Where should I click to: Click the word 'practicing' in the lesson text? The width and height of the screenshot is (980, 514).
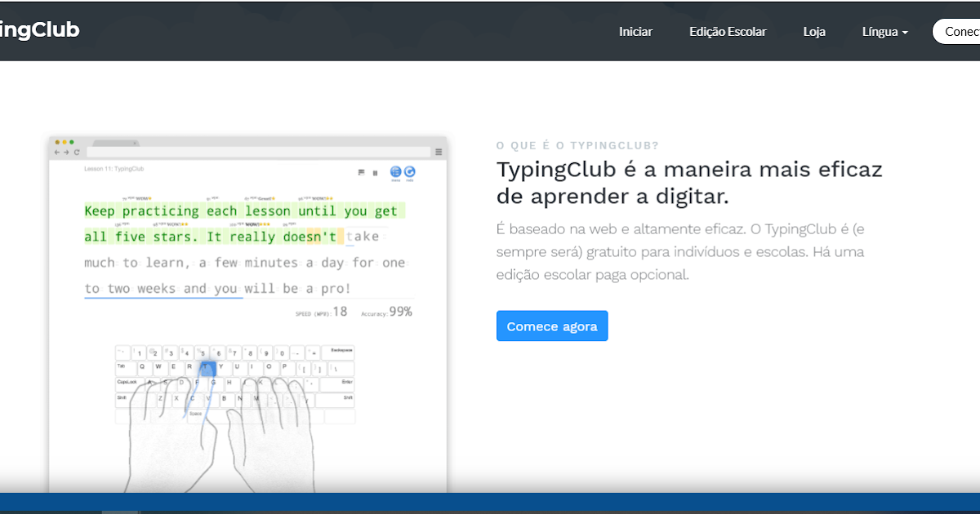click(x=161, y=211)
